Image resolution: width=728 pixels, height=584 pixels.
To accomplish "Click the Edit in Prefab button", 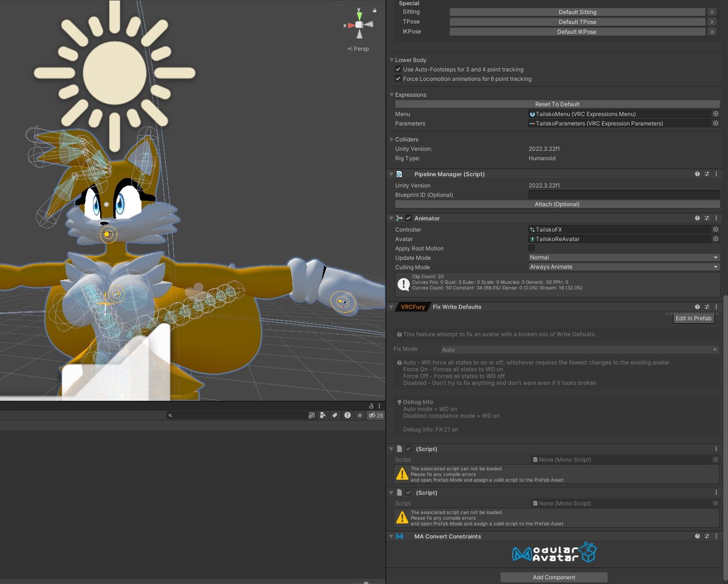I will 694,318.
